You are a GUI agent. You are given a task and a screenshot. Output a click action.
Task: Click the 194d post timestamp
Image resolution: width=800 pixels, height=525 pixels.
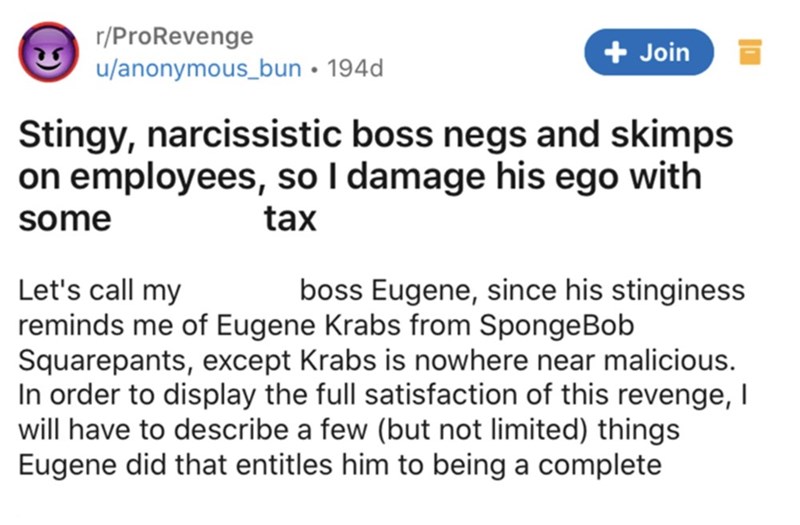pos(349,68)
